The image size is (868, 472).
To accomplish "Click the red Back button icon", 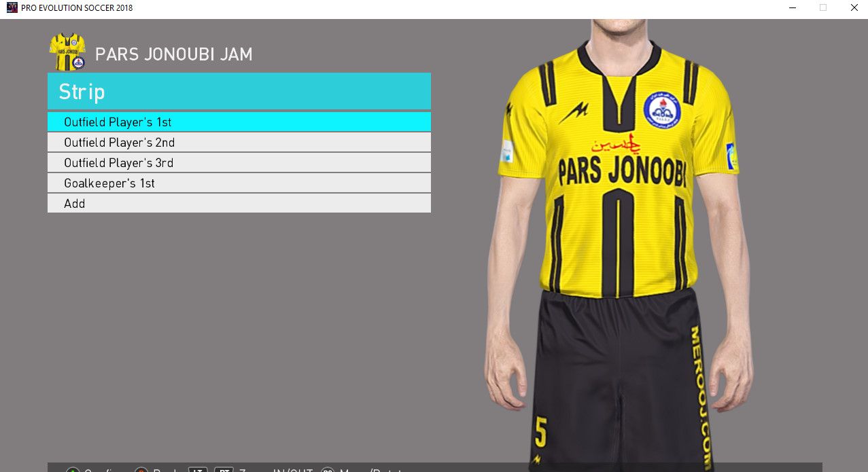I will click(x=141, y=470).
